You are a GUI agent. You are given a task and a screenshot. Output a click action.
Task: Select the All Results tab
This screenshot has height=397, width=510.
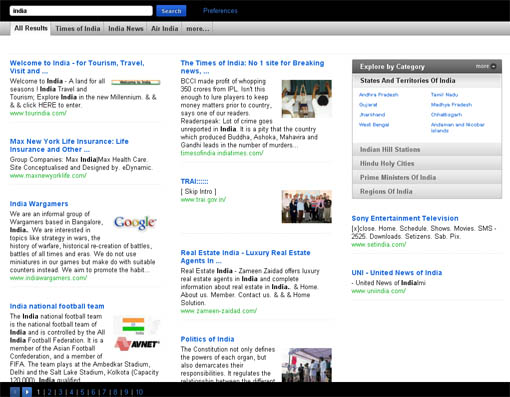click(x=31, y=28)
